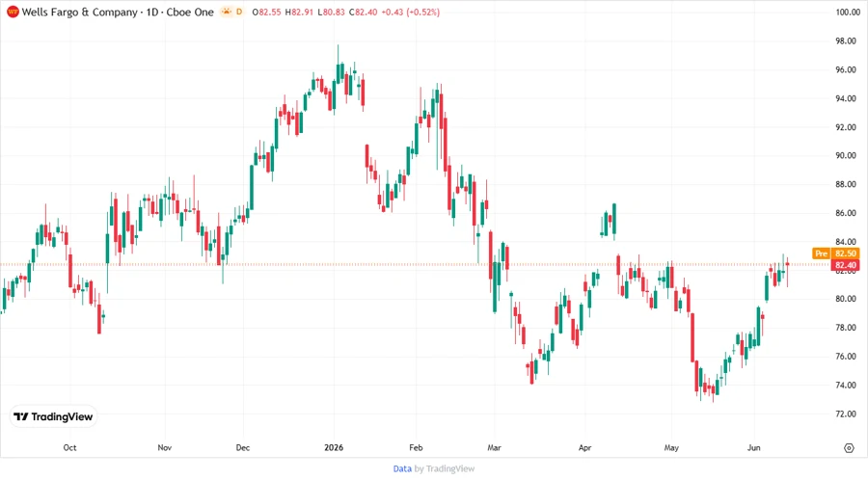Click the Jun label on time axis
Viewport: 868px width, 480px height.
point(754,447)
